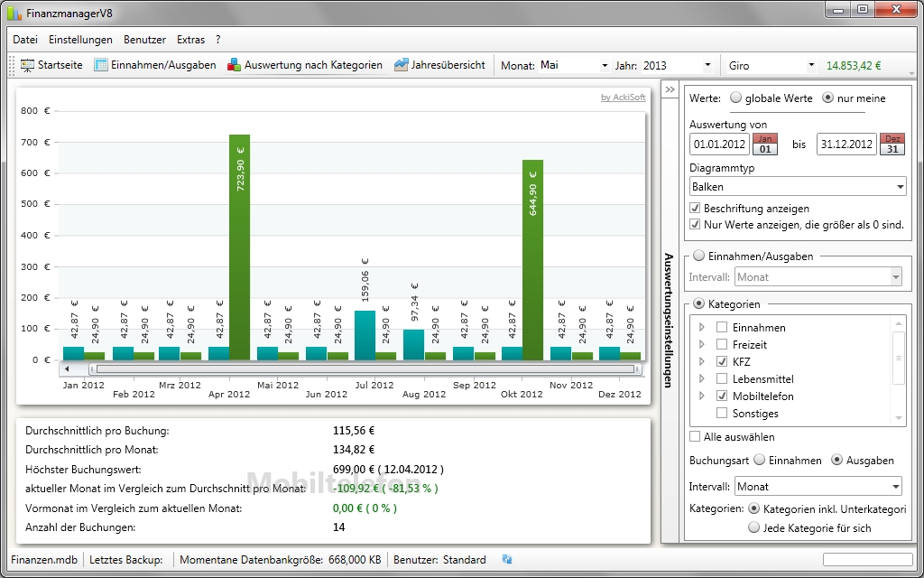Open the Einstellungen menu
The image size is (924, 578).
click(x=80, y=40)
